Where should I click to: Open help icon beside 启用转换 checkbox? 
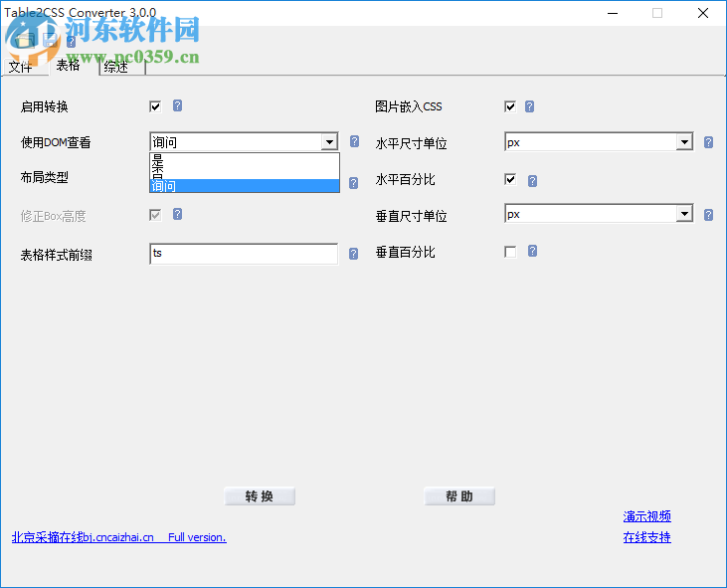pos(178,105)
